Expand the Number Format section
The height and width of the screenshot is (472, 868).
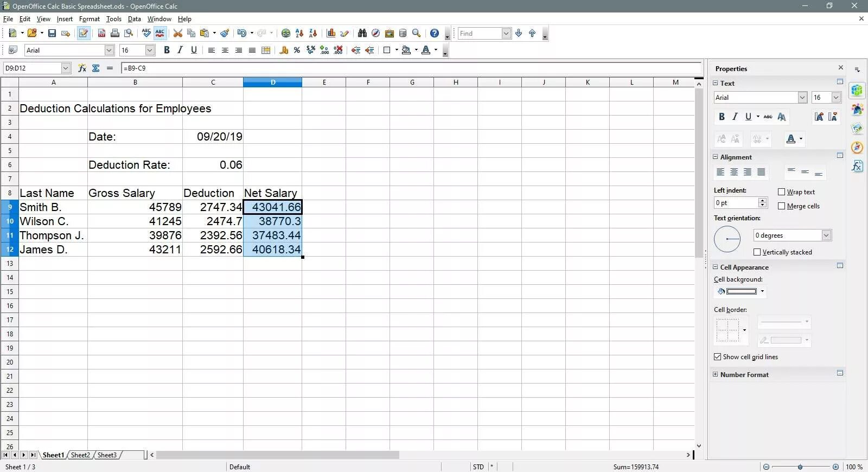pyautogui.click(x=715, y=374)
